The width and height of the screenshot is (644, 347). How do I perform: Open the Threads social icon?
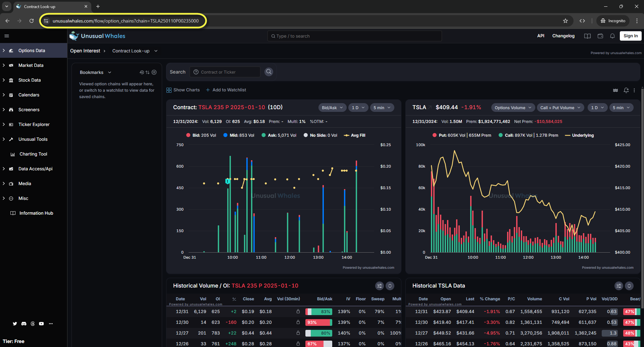point(33,324)
